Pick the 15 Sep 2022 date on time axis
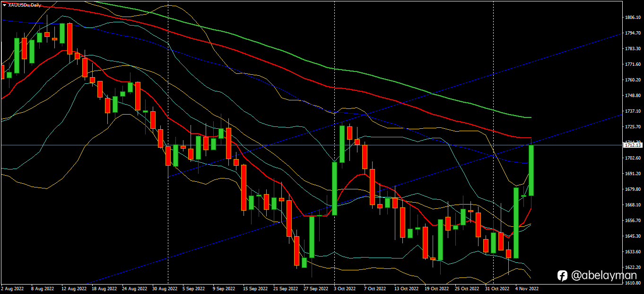The width and height of the screenshot is (644, 294). pos(255,288)
